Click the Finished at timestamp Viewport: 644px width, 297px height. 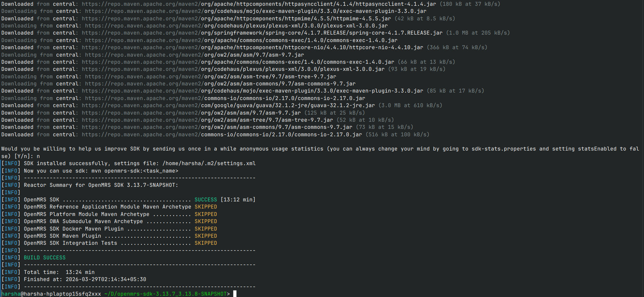coord(105,279)
